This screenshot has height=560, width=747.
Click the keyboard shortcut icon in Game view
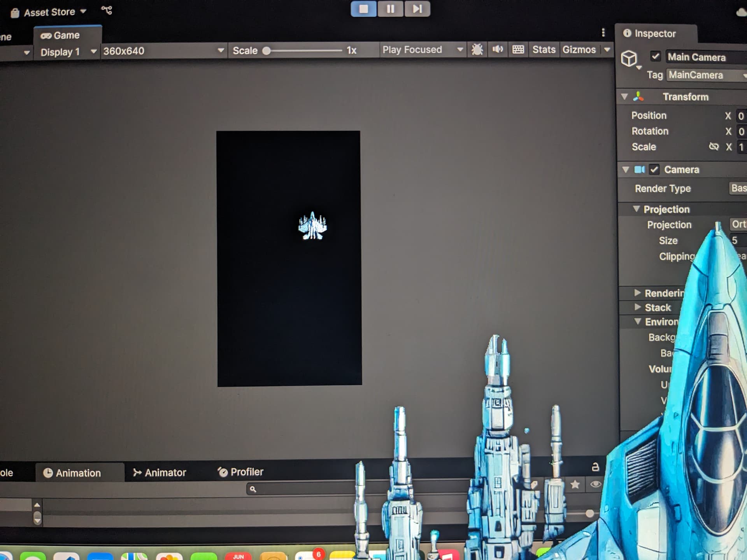pyautogui.click(x=517, y=50)
